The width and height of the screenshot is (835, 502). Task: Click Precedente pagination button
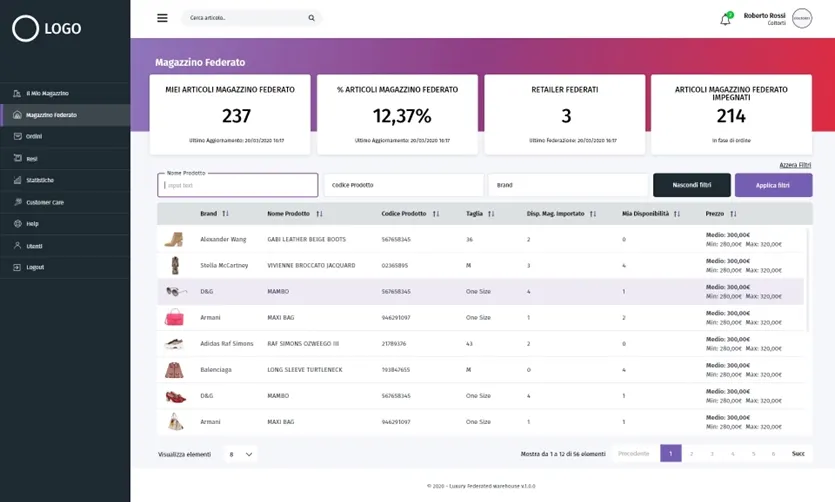pos(634,454)
